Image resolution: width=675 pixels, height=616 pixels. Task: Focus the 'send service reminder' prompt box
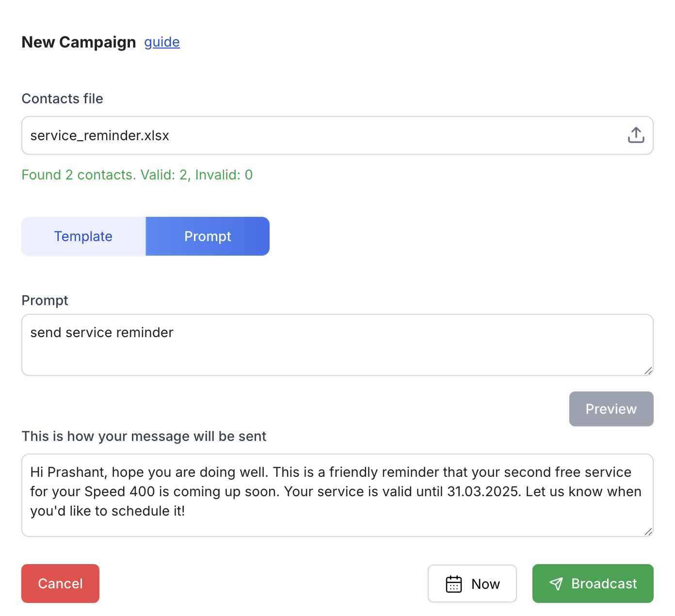pos(337,345)
